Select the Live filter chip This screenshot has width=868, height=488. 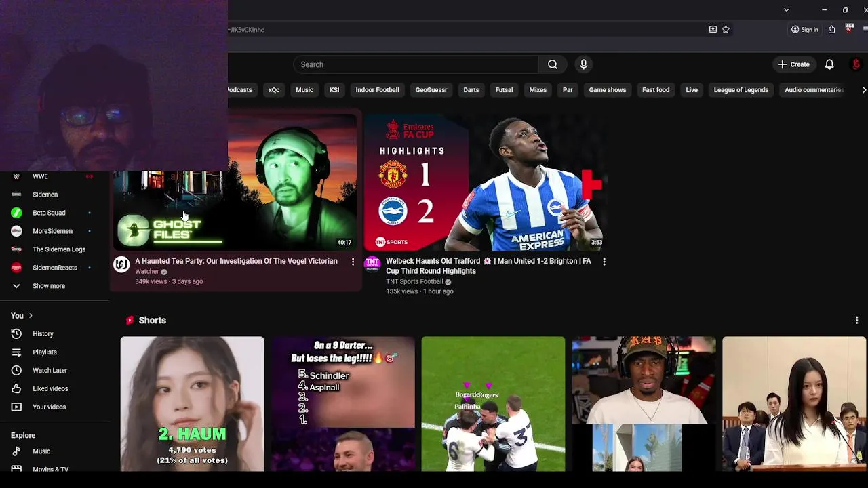[692, 89]
